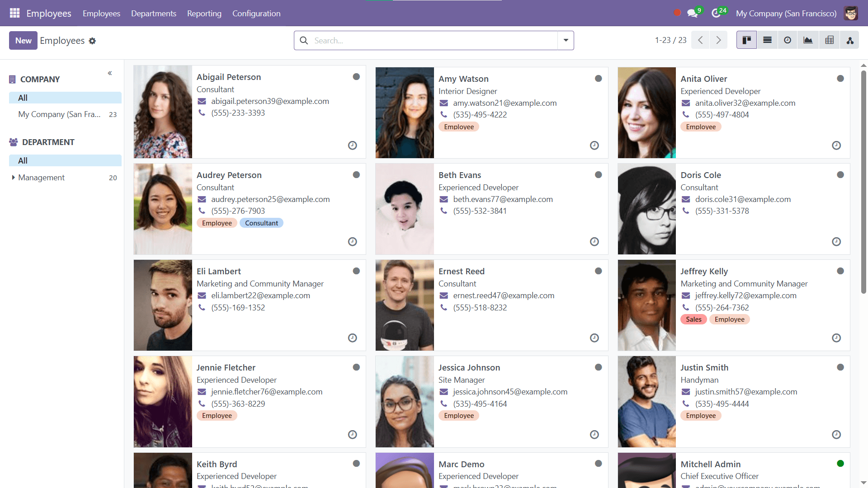Click Jessica Johnson's email address link

click(510, 392)
